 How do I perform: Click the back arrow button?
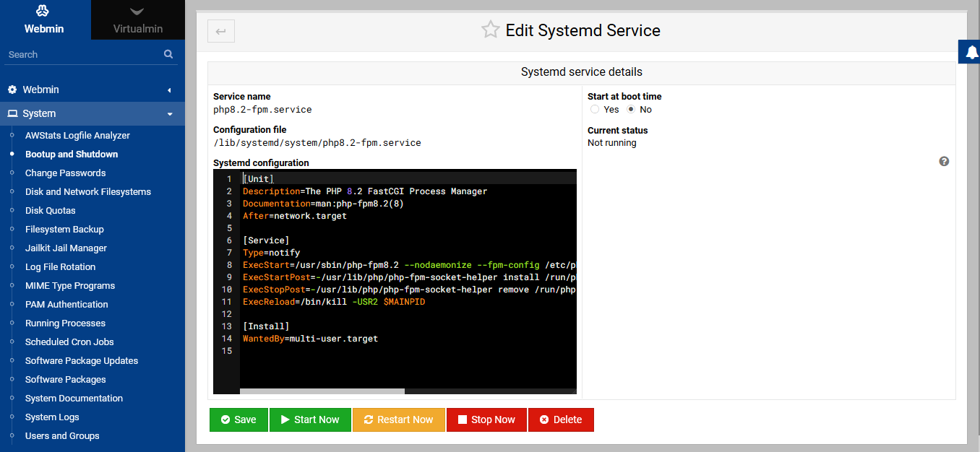point(221,31)
